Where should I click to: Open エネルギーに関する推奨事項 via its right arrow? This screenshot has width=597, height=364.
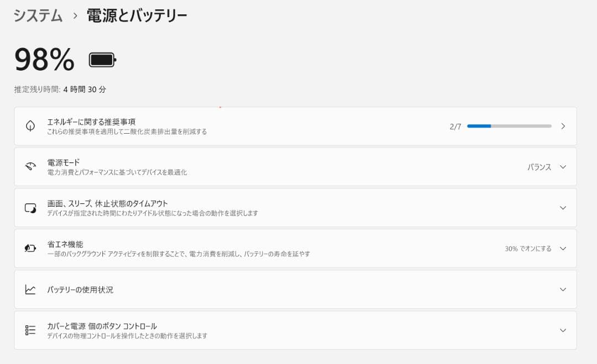[x=563, y=125]
